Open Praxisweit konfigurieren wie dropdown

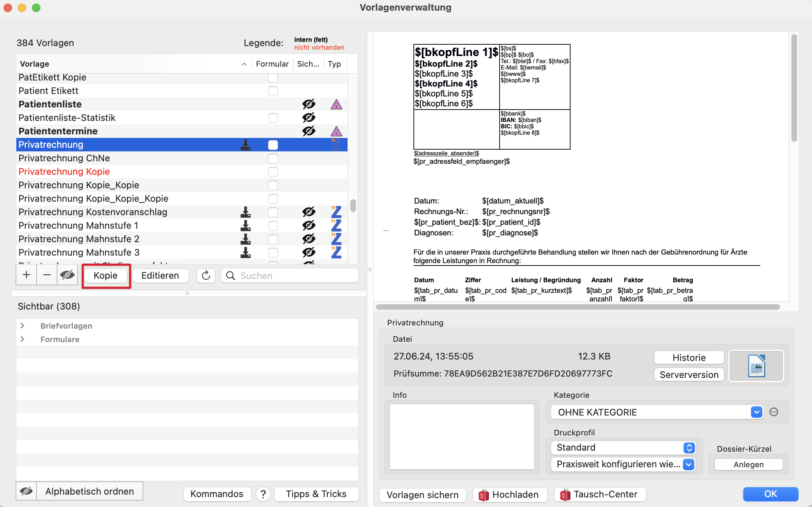pos(623,464)
